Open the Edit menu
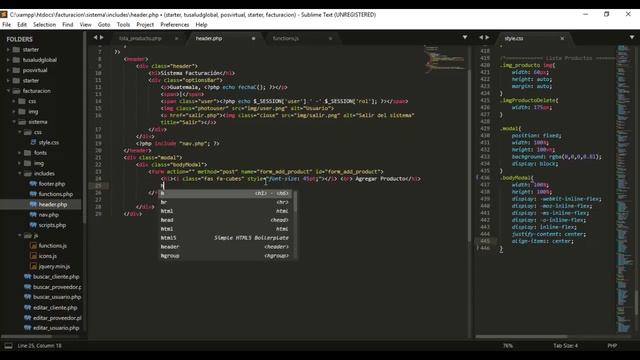 coord(22,24)
